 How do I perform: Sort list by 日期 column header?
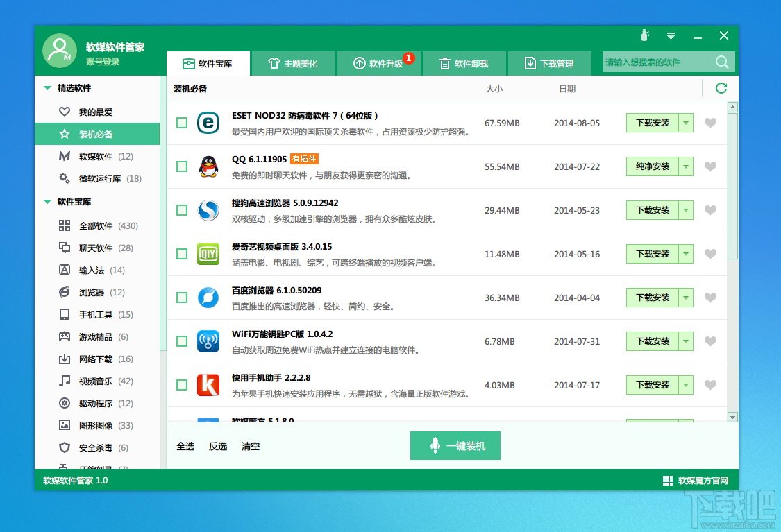[567, 89]
